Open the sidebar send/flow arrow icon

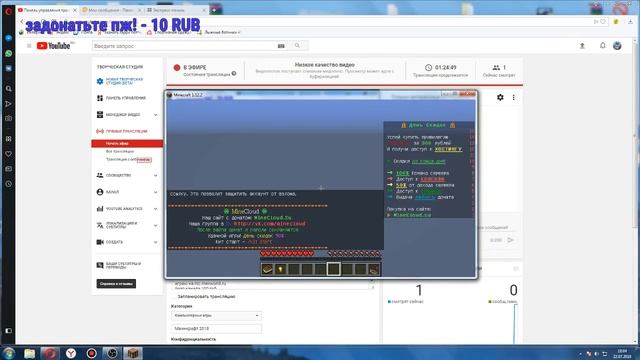click(8, 104)
